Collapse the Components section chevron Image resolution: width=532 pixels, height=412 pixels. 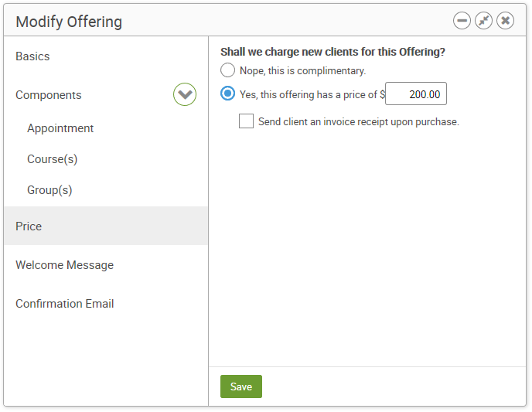[185, 94]
